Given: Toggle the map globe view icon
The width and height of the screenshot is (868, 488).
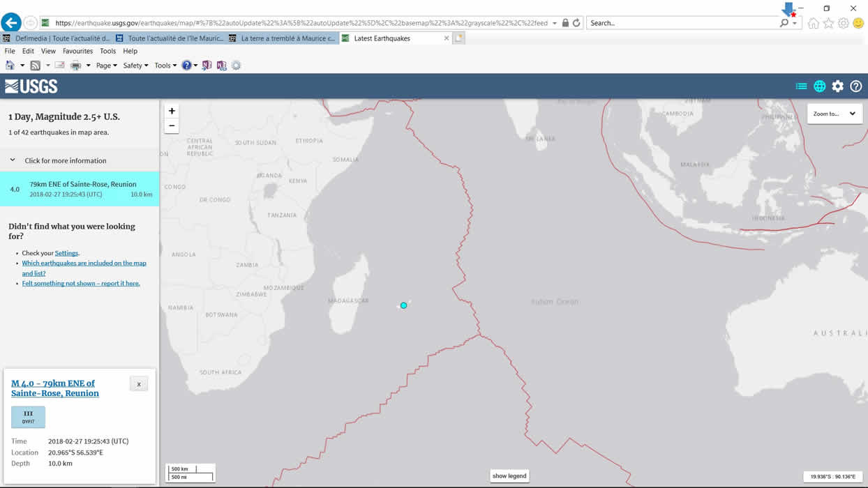Looking at the screenshot, I should [x=819, y=86].
